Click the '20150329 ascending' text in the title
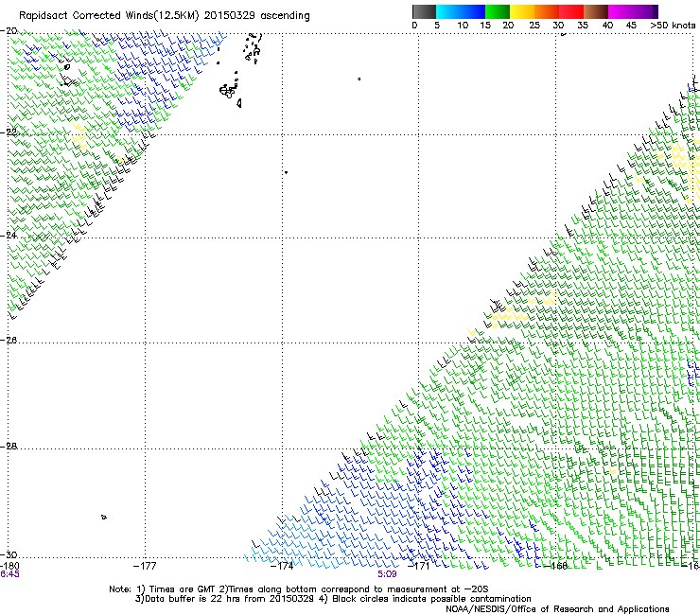 256,16
